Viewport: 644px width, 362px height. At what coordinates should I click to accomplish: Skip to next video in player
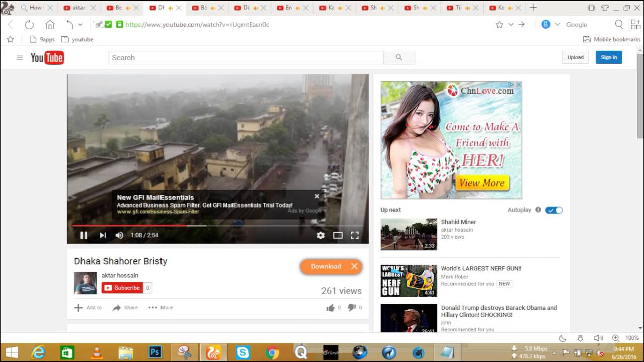[x=103, y=235]
